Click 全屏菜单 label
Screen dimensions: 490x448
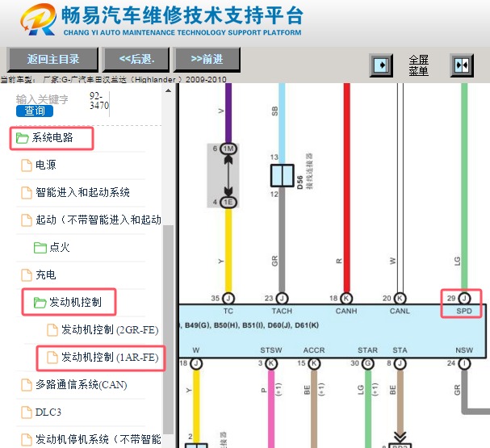tap(419, 65)
